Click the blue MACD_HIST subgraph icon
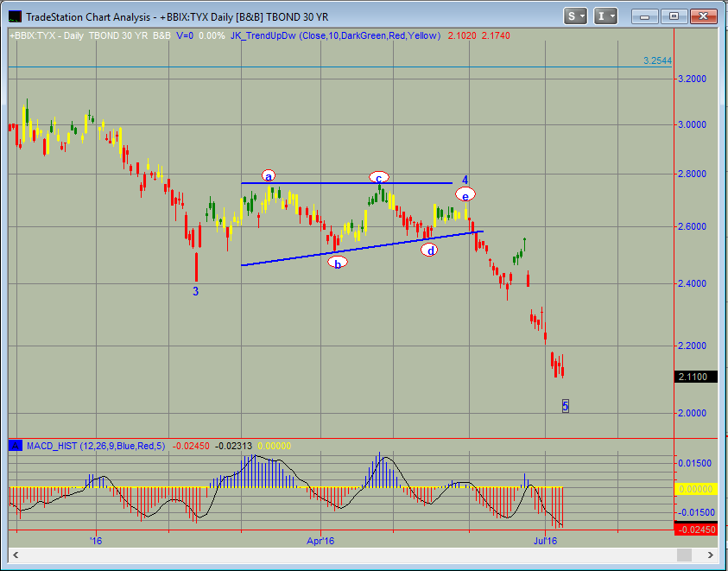 click(x=16, y=446)
